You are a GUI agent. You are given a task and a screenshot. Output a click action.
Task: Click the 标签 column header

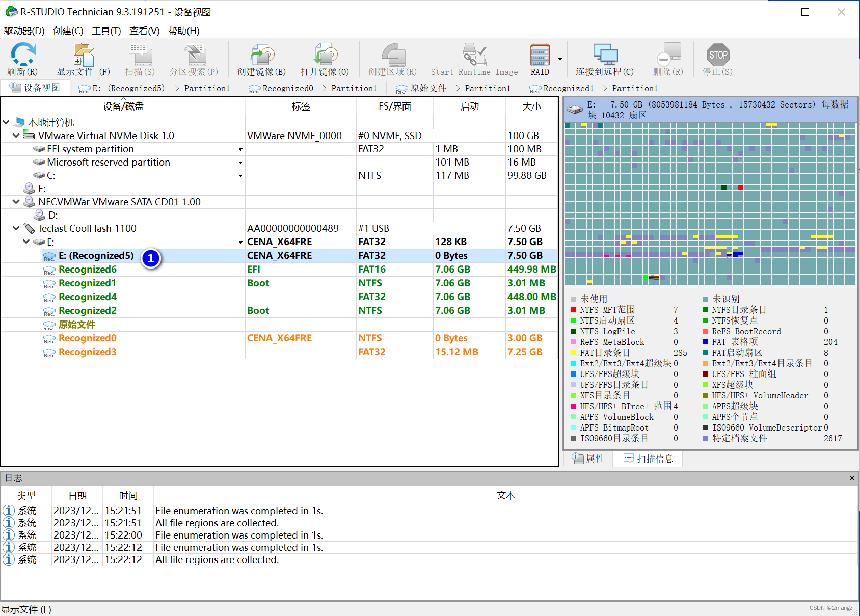click(x=301, y=106)
